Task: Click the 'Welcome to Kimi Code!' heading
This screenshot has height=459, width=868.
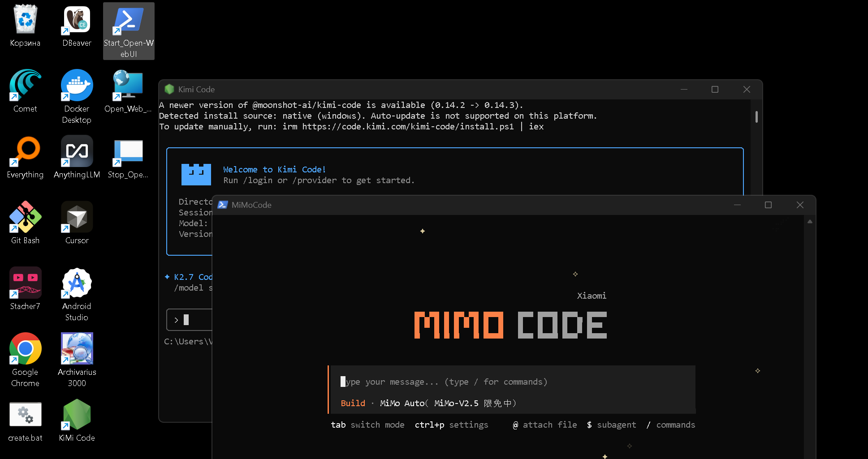Action: tap(274, 169)
